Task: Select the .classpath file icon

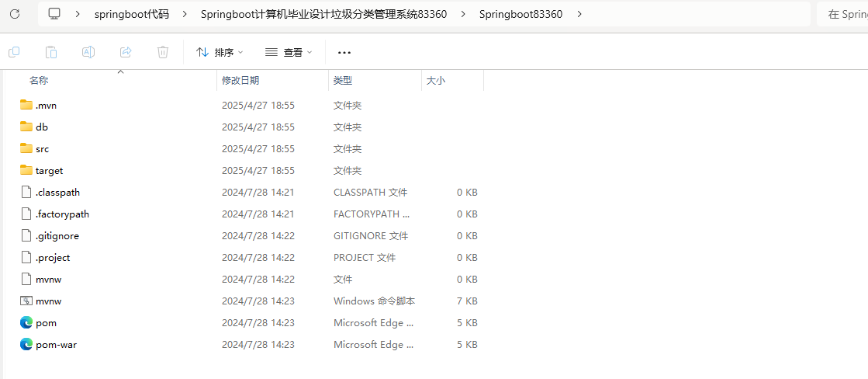Action: 26,193
